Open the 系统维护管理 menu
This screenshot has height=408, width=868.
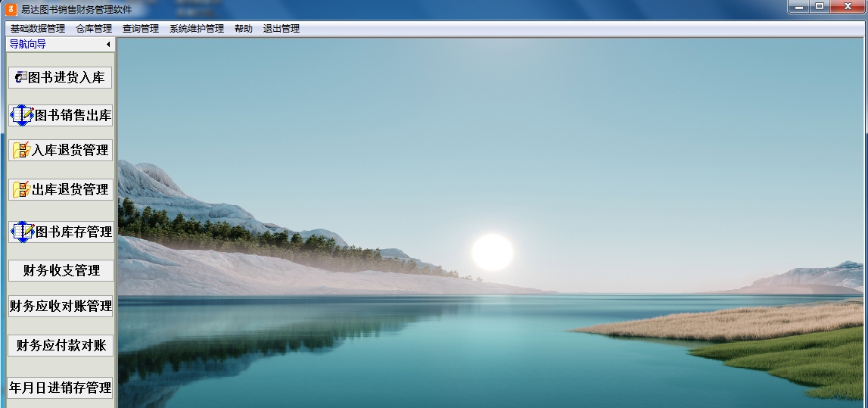point(197,28)
